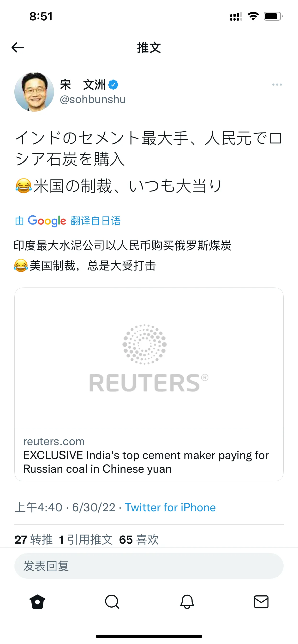Tap the Google translation attribution link
Image resolution: width=298 pixels, height=644 pixels.
click(68, 221)
